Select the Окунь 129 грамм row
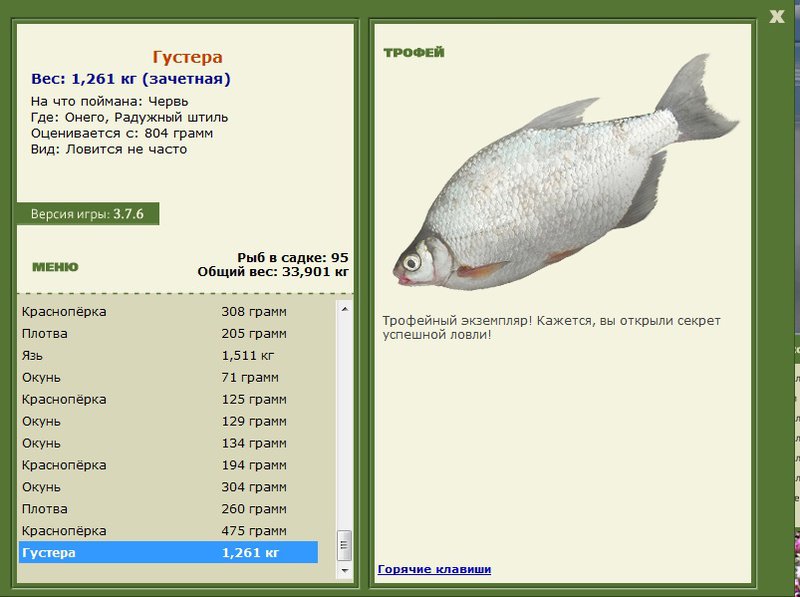Image resolution: width=800 pixels, height=597 pixels. point(168,421)
